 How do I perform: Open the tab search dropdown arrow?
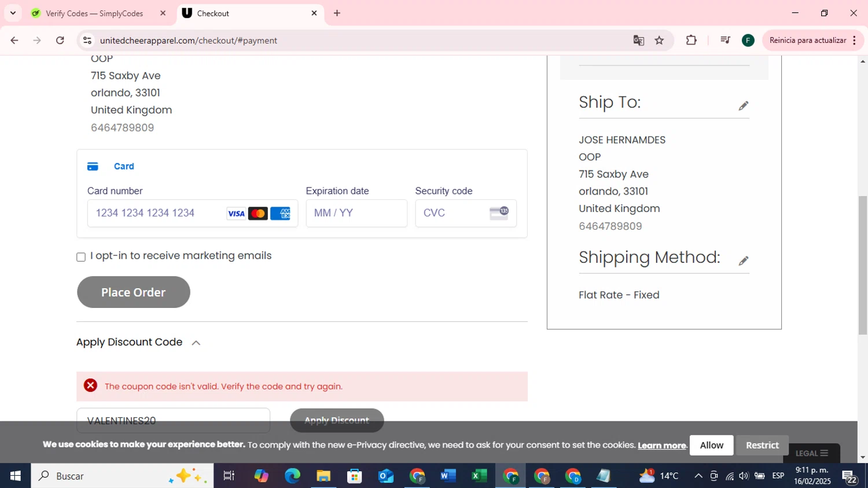(x=13, y=13)
